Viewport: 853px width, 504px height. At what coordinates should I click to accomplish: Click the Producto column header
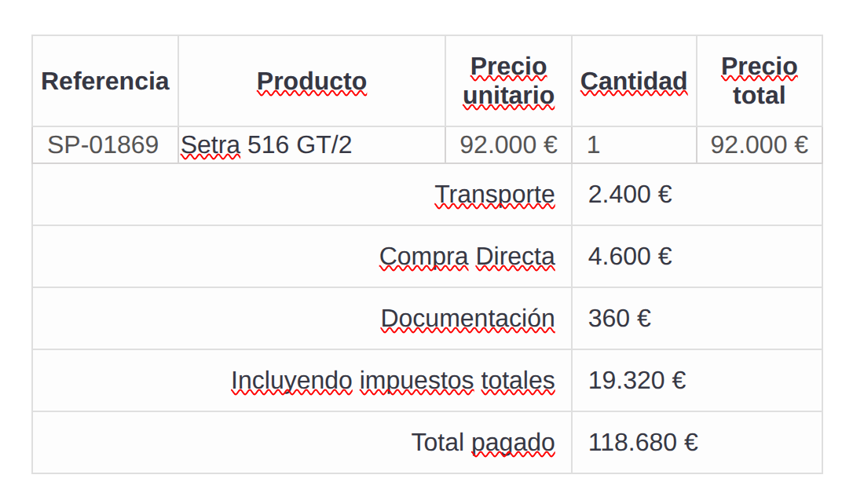(x=312, y=82)
